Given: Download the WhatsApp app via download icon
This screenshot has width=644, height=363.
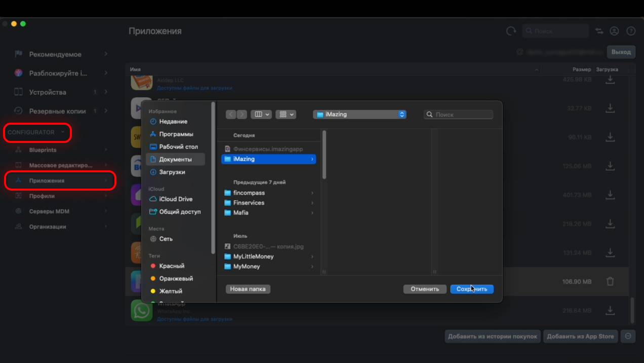Looking at the screenshot, I should pos(610,310).
